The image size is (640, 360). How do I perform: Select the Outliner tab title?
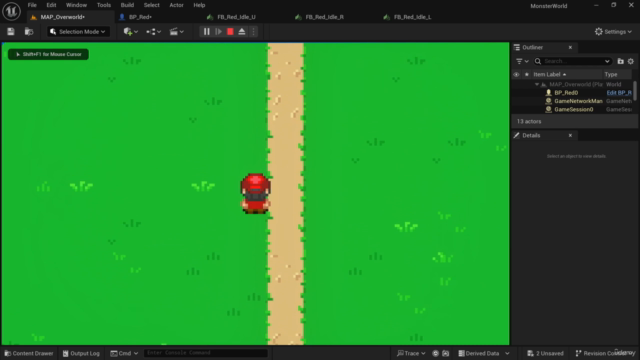click(532, 47)
